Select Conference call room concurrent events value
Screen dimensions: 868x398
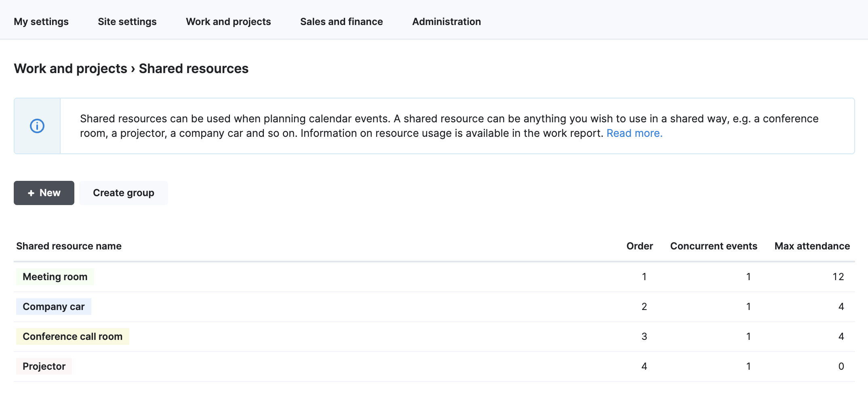[748, 337]
